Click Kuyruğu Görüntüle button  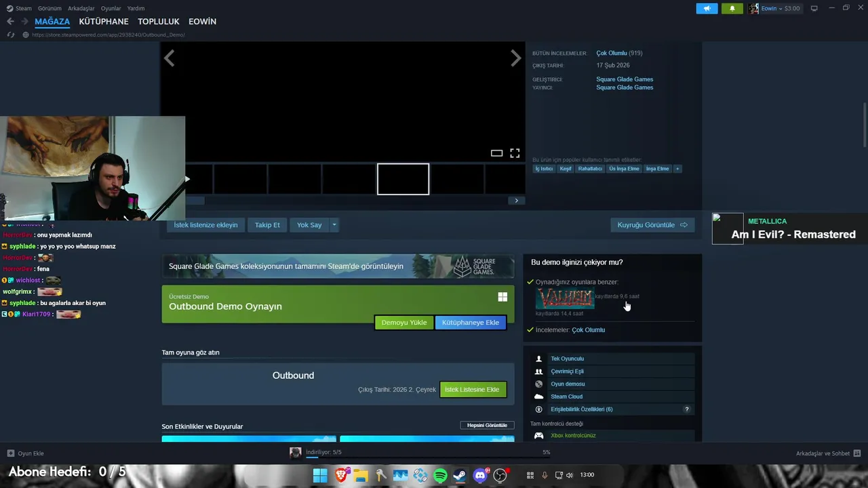[652, 225]
